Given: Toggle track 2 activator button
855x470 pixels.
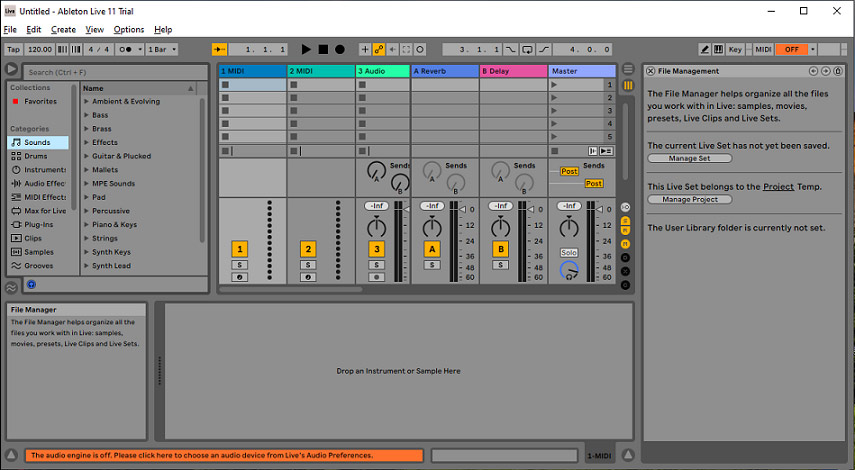Looking at the screenshot, I should pyautogui.click(x=308, y=249).
